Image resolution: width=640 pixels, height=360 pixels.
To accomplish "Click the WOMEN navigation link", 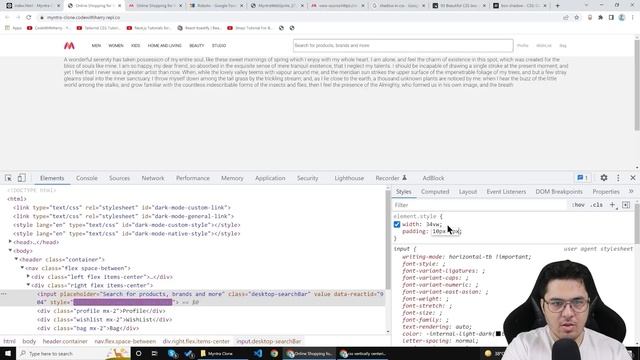I will click(116, 46).
